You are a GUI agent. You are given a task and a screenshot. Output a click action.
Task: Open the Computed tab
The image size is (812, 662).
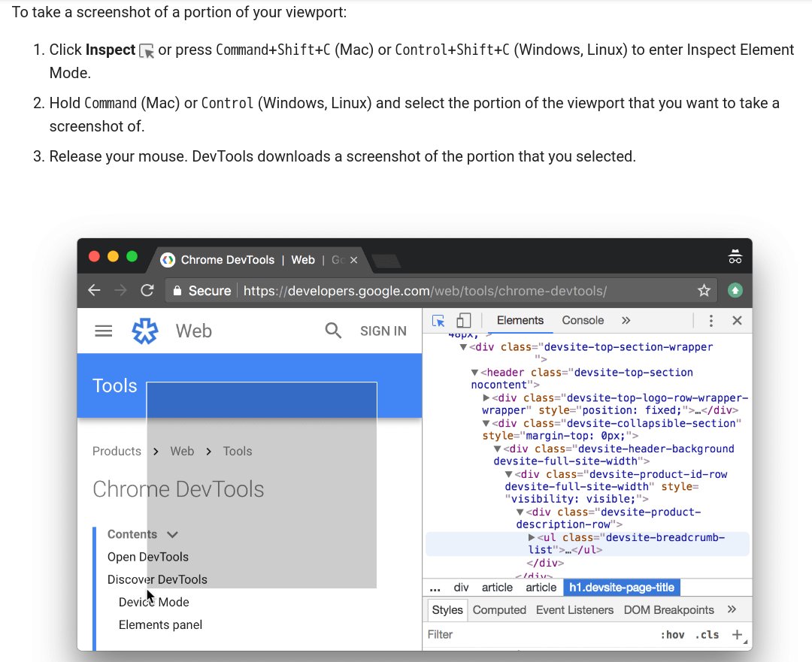click(x=499, y=609)
